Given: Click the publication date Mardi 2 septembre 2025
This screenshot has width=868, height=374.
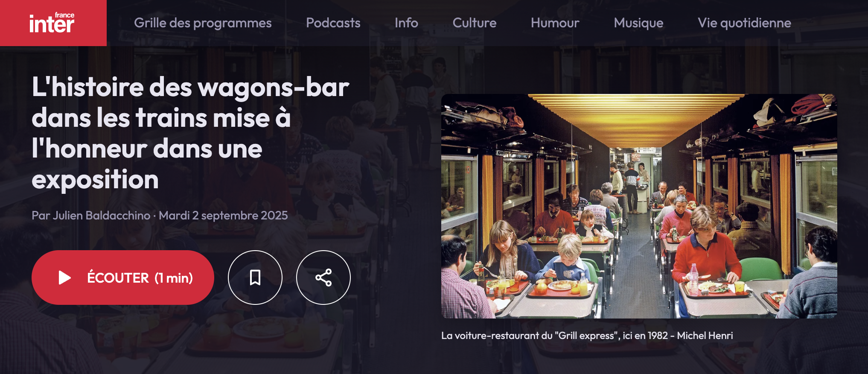Looking at the screenshot, I should point(223,216).
